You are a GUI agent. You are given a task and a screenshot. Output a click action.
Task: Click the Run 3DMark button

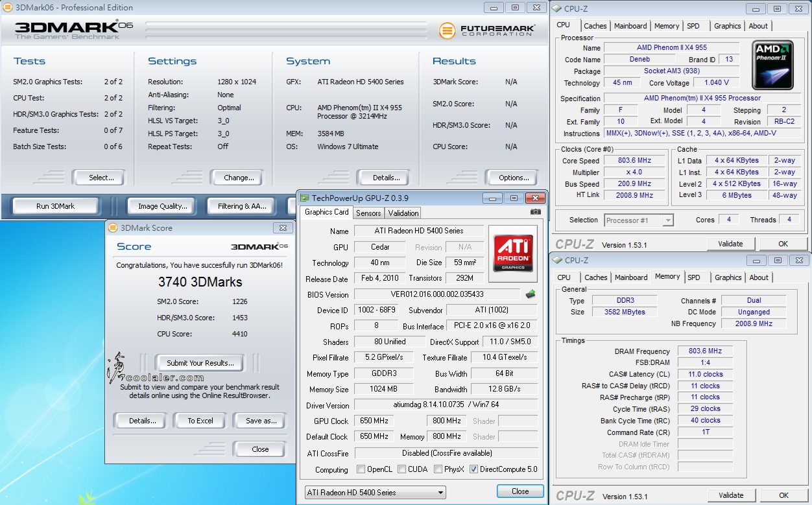56,206
